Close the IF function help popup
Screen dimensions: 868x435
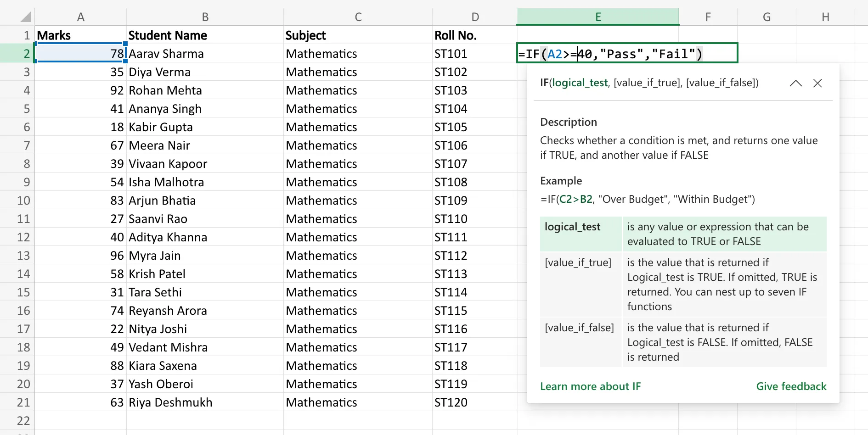(818, 83)
